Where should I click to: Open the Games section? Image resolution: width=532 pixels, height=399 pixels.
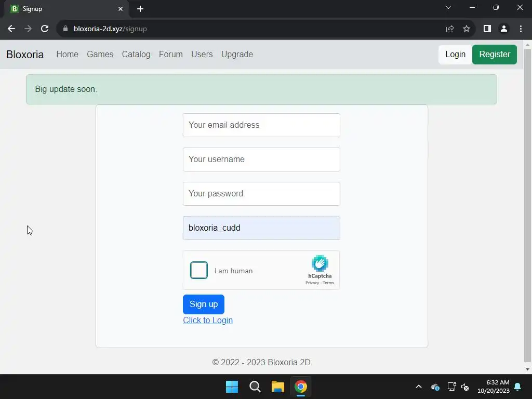100,54
